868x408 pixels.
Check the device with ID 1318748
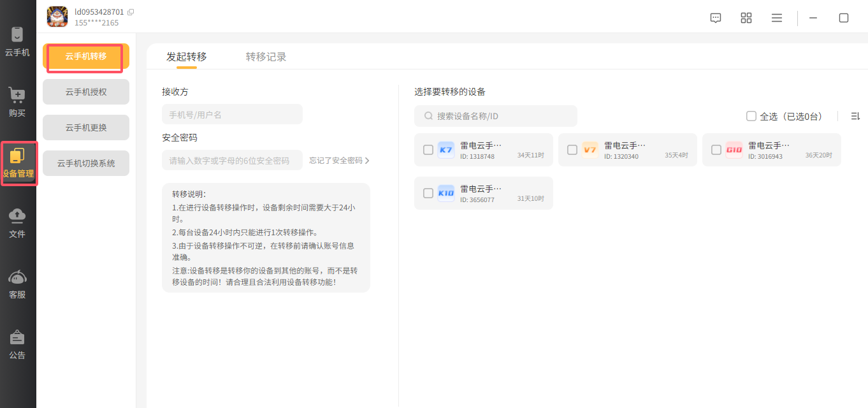(x=428, y=150)
